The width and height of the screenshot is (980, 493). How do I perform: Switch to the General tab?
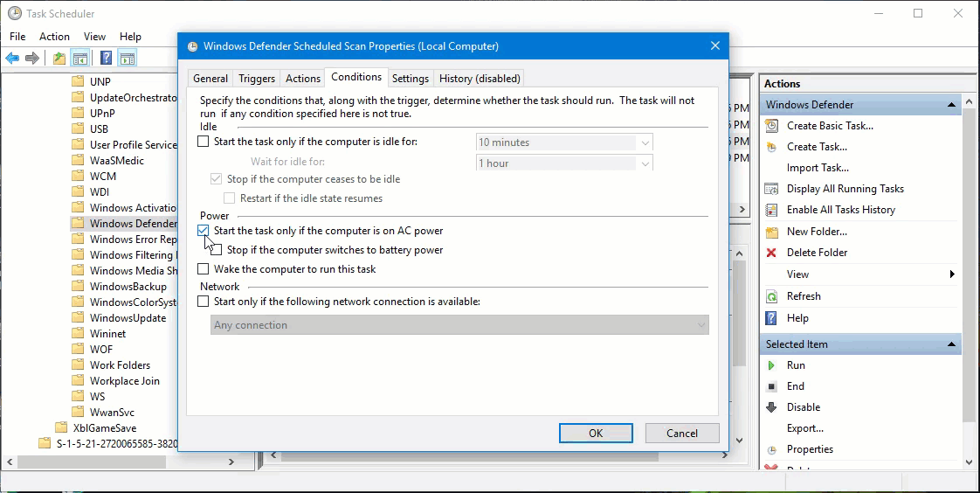tap(210, 78)
